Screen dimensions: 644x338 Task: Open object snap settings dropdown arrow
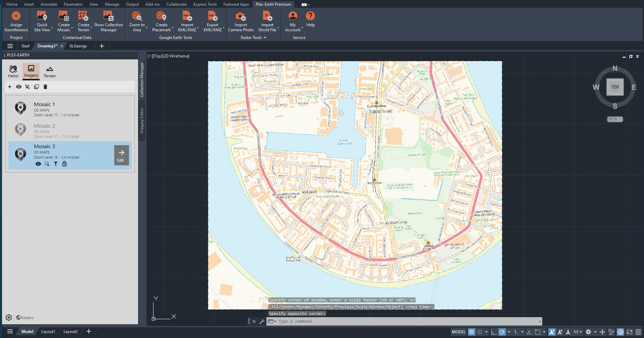point(544,332)
